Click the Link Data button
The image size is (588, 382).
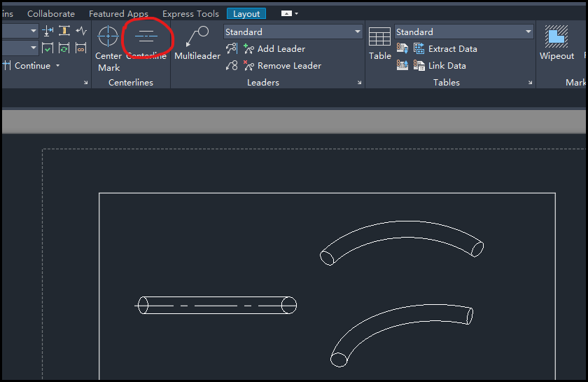point(440,66)
